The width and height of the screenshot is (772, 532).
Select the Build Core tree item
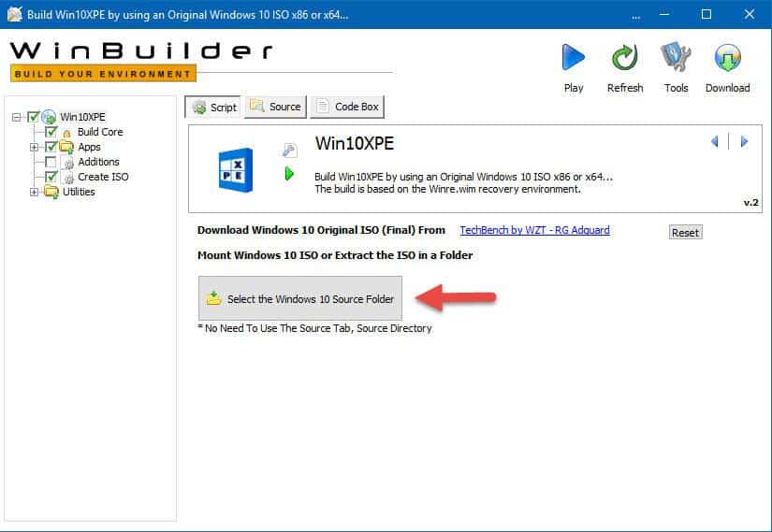[100, 132]
